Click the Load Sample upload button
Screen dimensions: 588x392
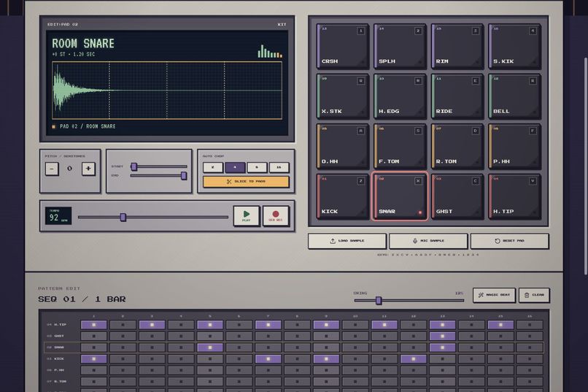pos(347,241)
